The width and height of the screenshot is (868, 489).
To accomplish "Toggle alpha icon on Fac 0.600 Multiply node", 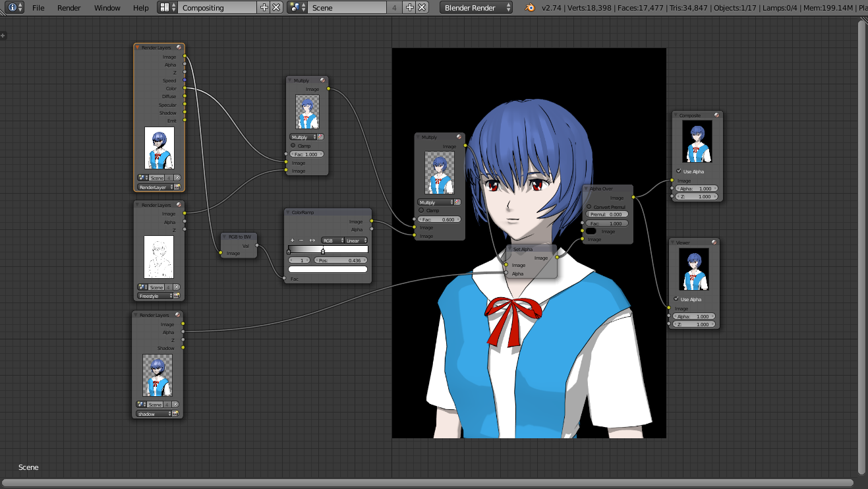I will coord(457,202).
